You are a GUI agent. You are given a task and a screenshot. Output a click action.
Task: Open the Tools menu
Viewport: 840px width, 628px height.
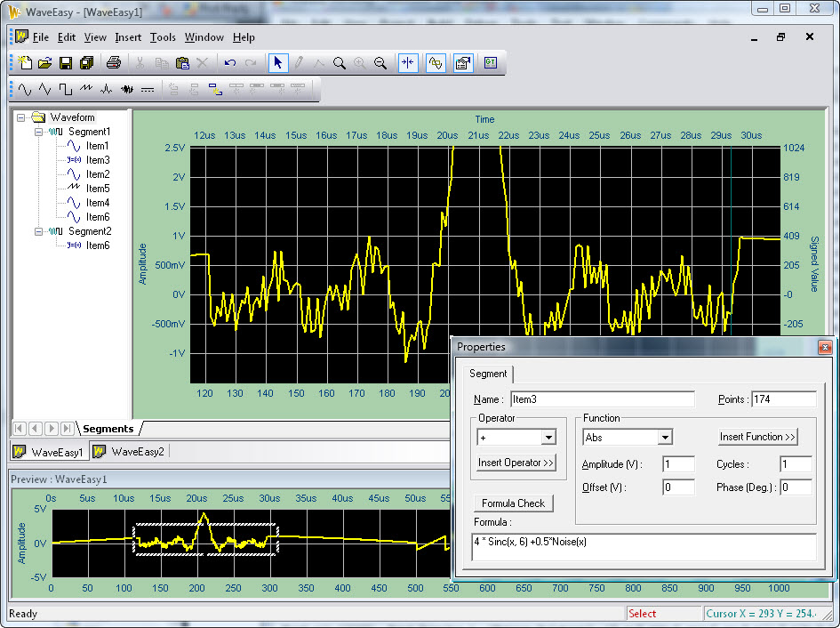coord(163,37)
